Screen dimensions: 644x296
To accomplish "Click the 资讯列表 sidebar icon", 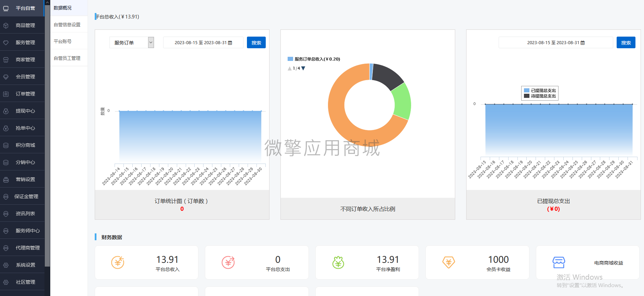I will 6,214.
